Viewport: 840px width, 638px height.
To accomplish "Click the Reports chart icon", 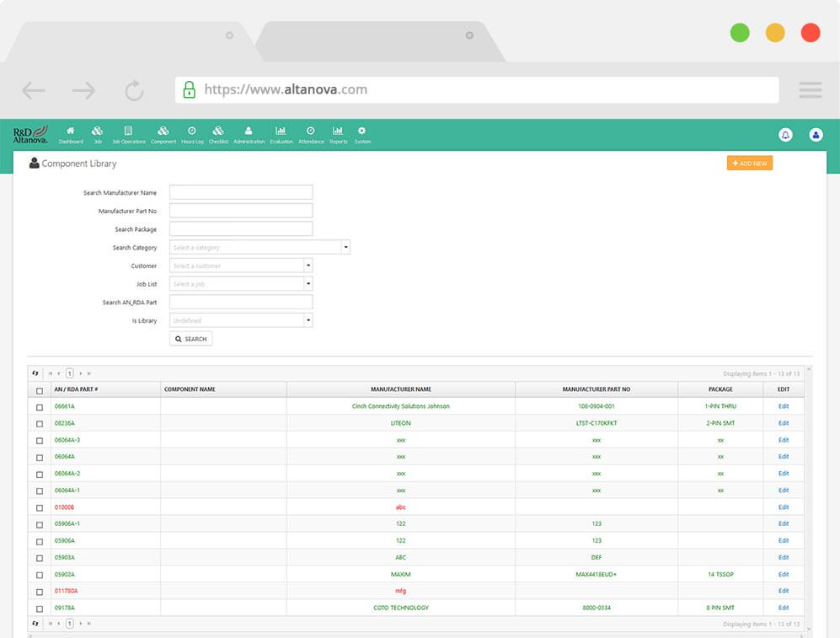I will [338, 131].
